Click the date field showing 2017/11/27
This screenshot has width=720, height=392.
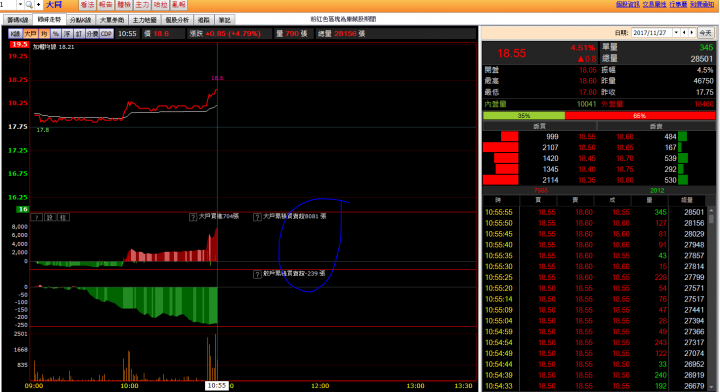(652, 33)
